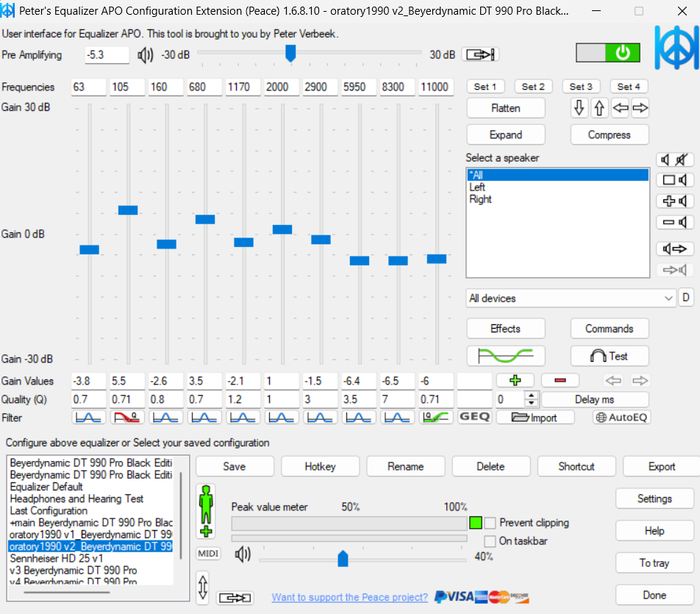The image size is (700, 614).
Task: Click the 5950 Hz quality value 3.5
Action: click(x=359, y=399)
